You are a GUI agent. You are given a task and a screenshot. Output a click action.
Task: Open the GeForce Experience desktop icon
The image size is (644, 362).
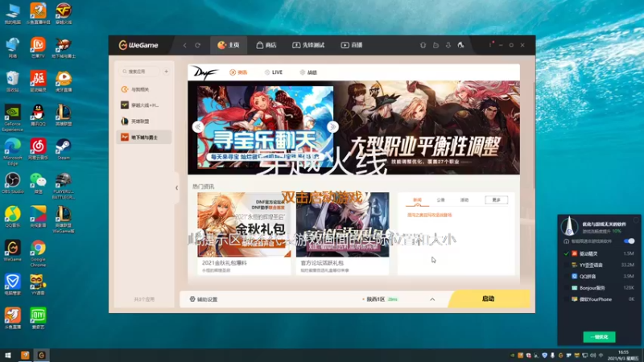coord(12,118)
